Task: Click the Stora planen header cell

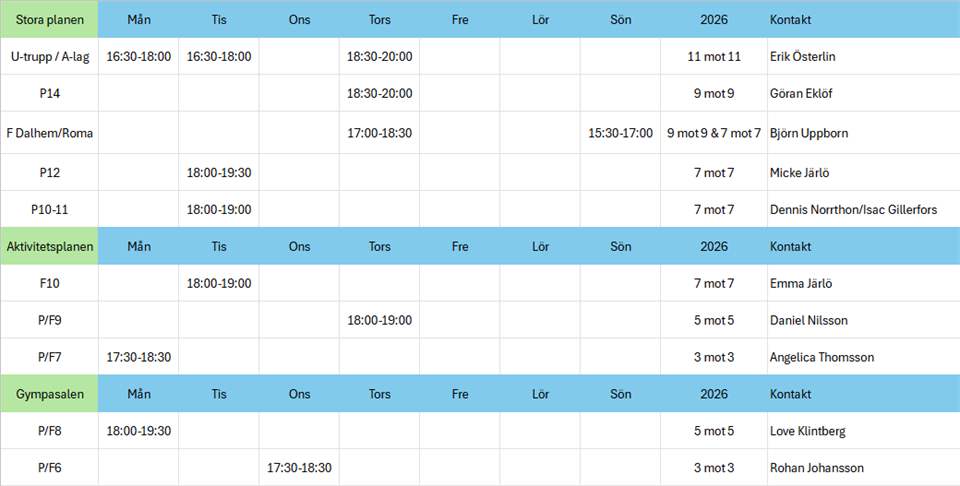Action: coord(49,20)
